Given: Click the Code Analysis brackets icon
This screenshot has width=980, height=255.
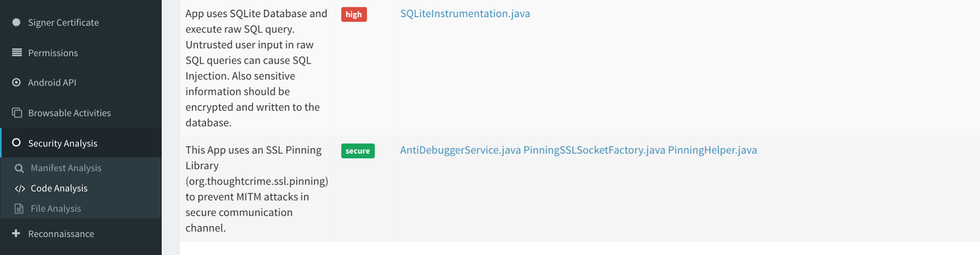Looking at the screenshot, I should (20, 188).
